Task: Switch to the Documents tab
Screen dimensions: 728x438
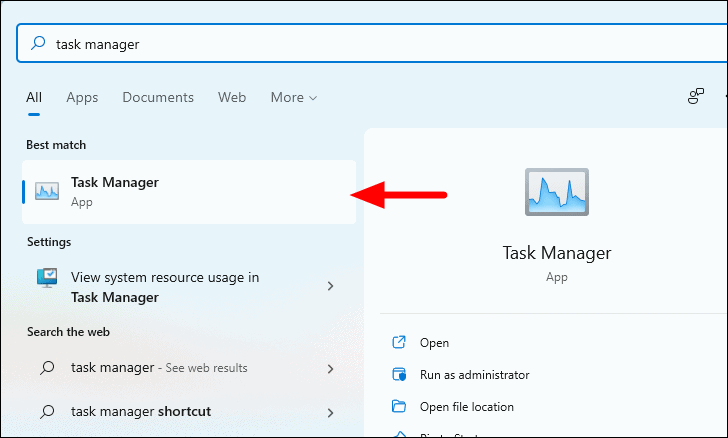Action: tap(158, 98)
